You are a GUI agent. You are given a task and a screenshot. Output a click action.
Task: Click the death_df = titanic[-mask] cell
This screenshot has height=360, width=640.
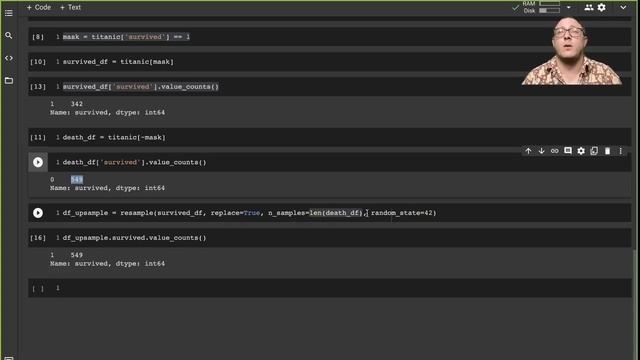[x=329, y=138]
